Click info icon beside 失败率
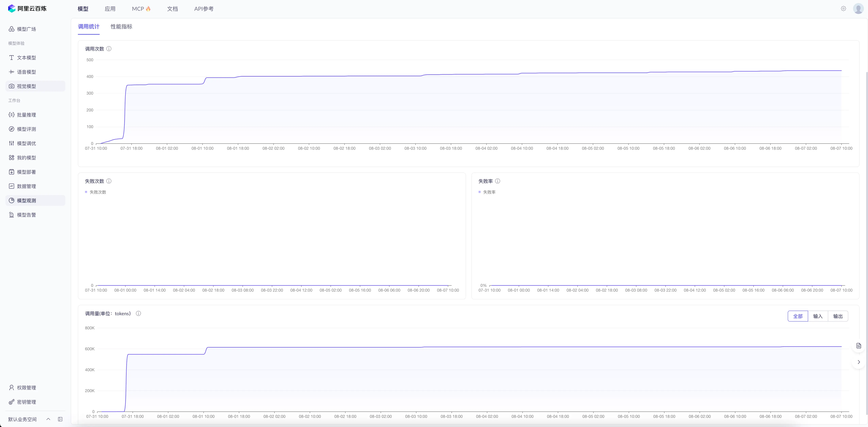The image size is (868, 427). point(498,181)
